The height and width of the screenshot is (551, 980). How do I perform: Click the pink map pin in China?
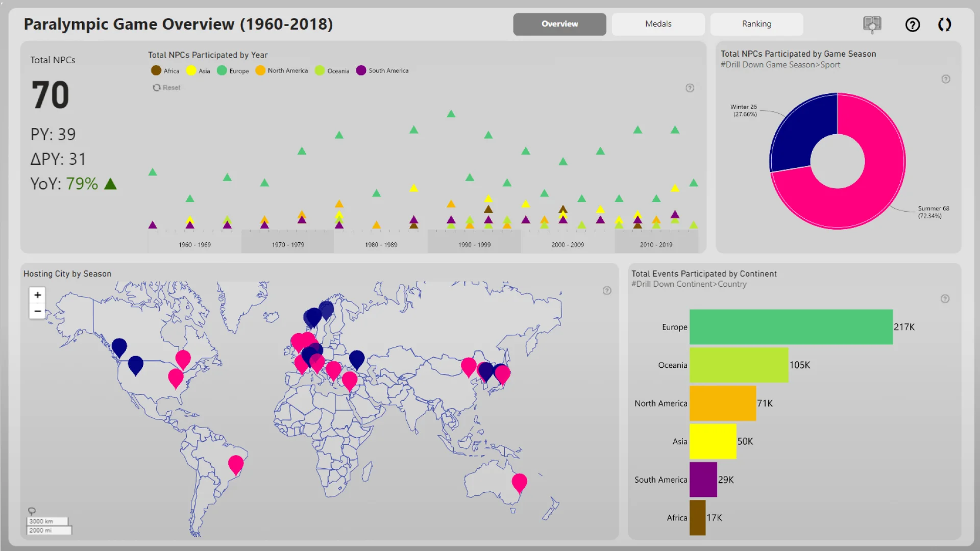point(469,366)
